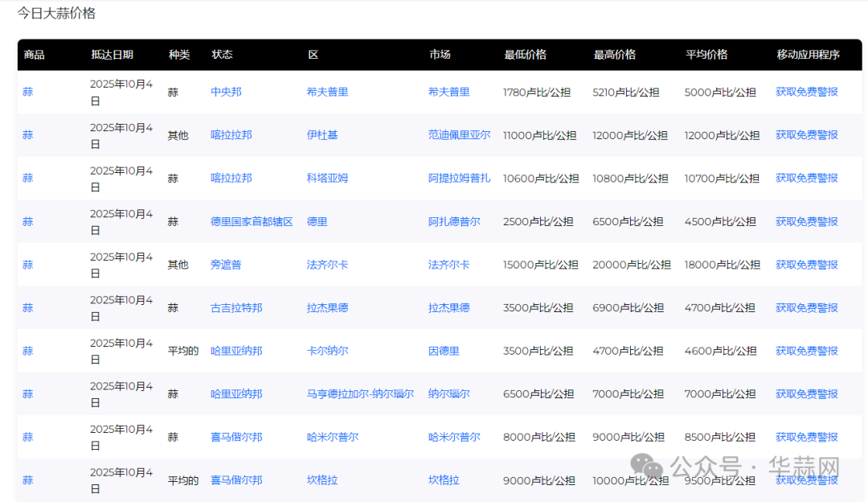This screenshot has height=502, width=868.
Task: Click 获取免费警报 in the 阿扎德普尔 row
Action: tap(807, 221)
